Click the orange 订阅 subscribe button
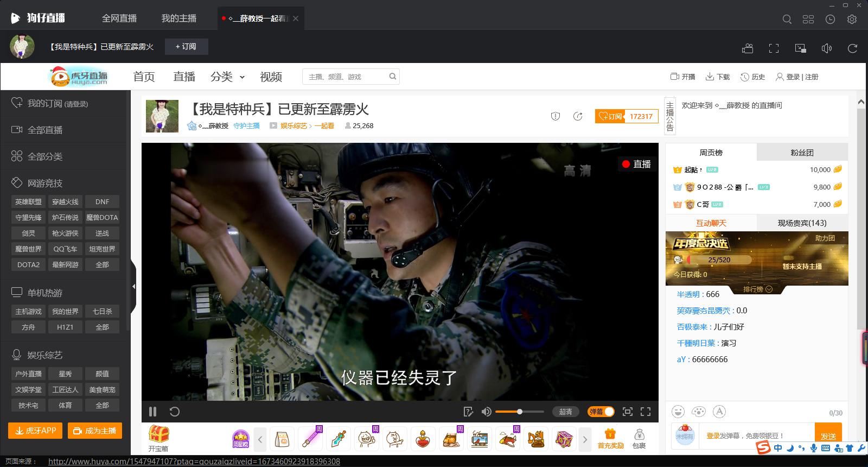Screen dimensions: 868x467 point(611,116)
